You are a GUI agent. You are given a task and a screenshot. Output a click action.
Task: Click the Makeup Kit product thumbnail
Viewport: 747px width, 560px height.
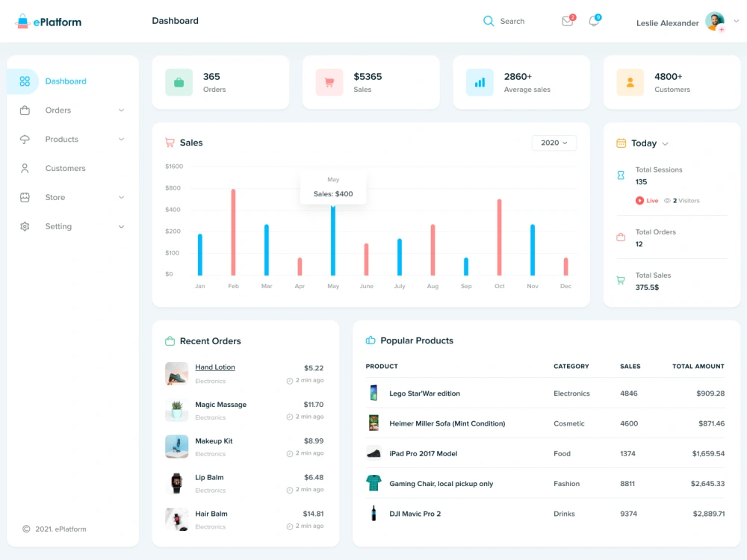click(177, 447)
